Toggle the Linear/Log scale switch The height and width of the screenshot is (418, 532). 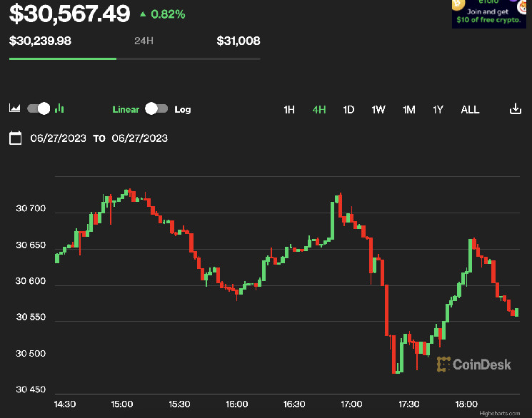click(x=156, y=108)
